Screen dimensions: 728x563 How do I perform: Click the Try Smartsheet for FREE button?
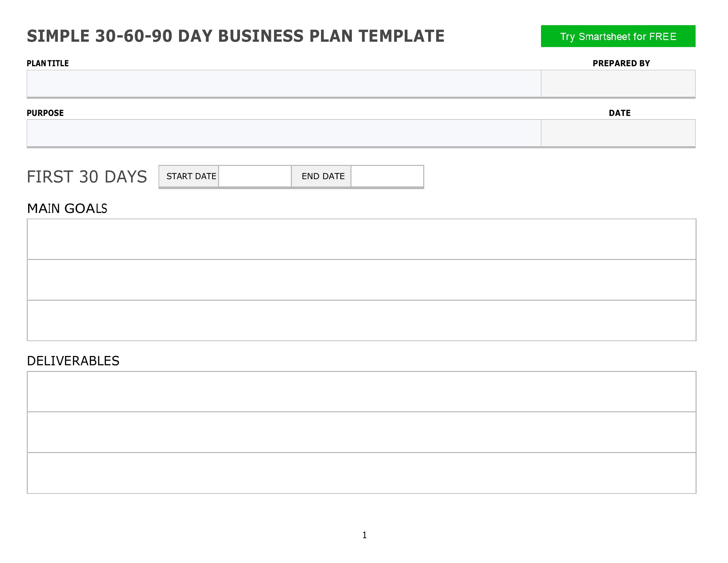(618, 36)
